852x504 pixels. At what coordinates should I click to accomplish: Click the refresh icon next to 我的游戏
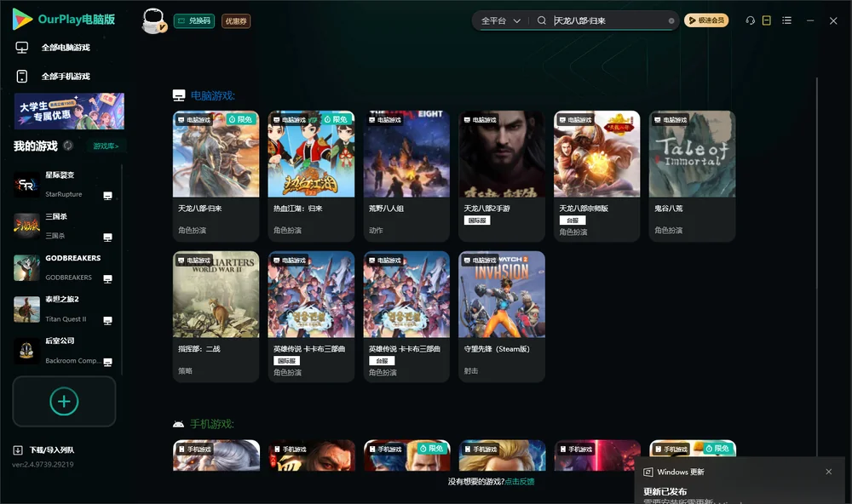tap(68, 146)
